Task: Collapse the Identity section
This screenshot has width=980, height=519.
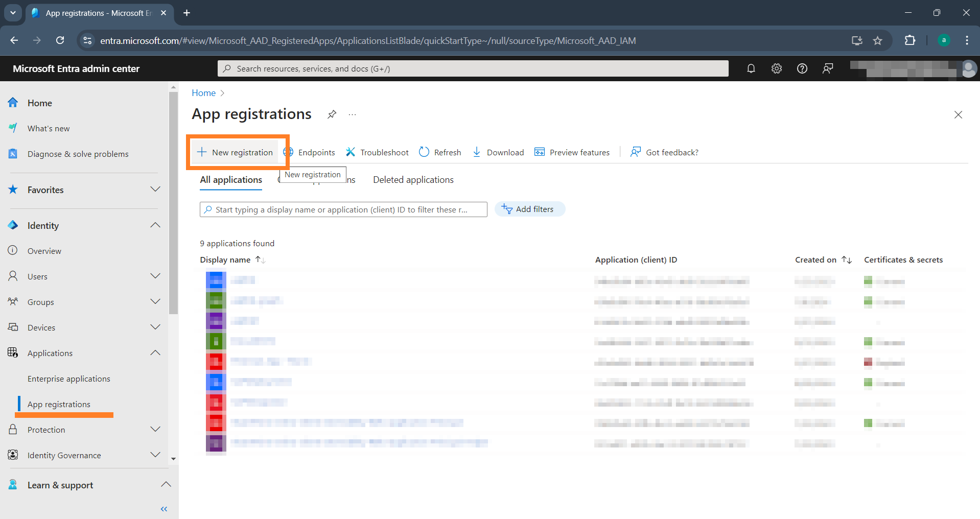Action: point(155,225)
